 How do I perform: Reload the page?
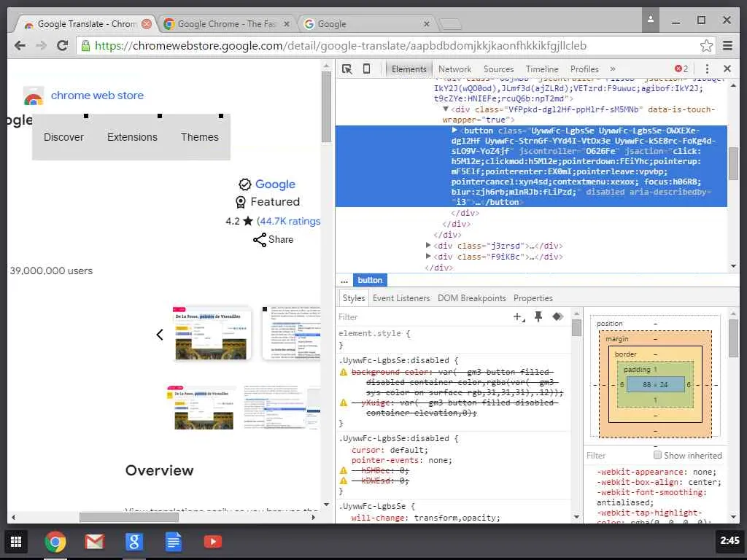[63, 46]
